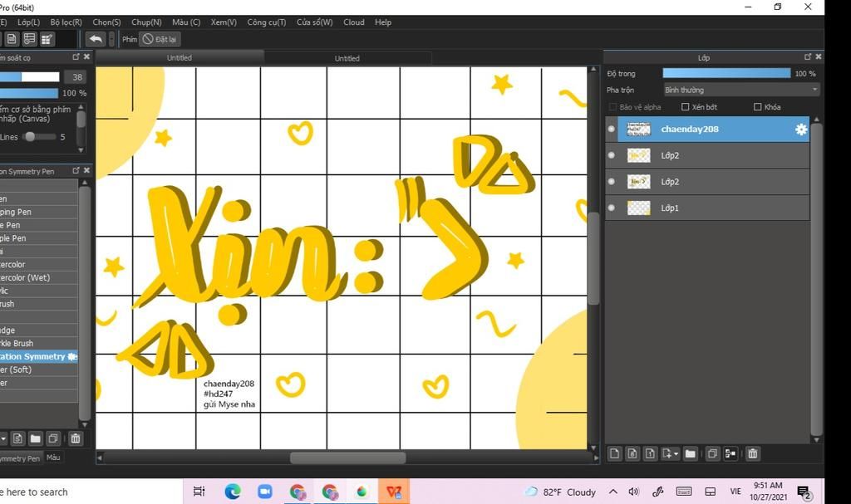
Task: Adjust the Độ trong layer opacity slider
Action: pyautogui.click(x=726, y=73)
